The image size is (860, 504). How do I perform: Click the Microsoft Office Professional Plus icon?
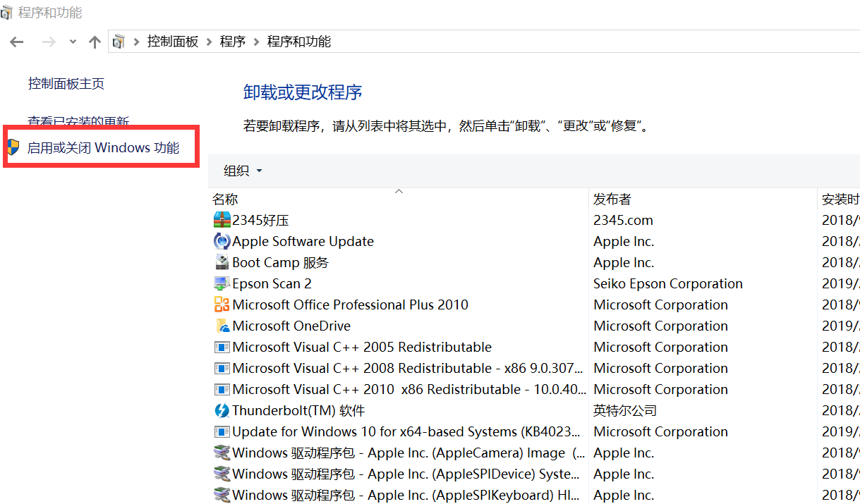pyautogui.click(x=222, y=305)
